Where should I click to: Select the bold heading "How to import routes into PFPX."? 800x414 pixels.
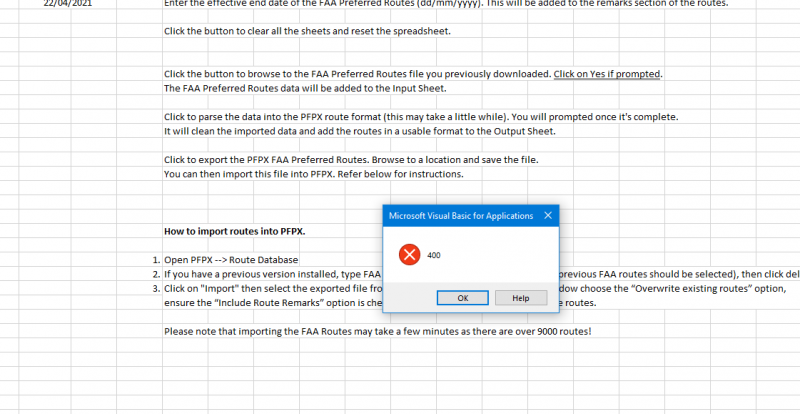pos(235,231)
